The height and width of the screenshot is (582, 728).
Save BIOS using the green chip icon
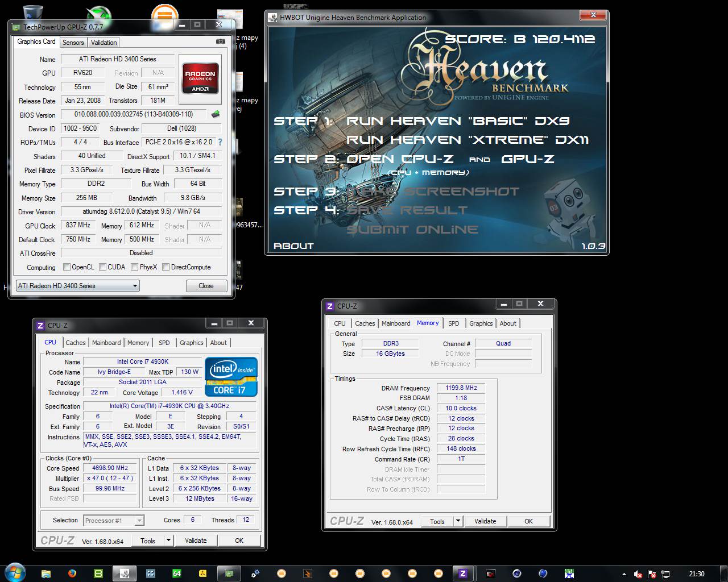[x=216, y=114]
